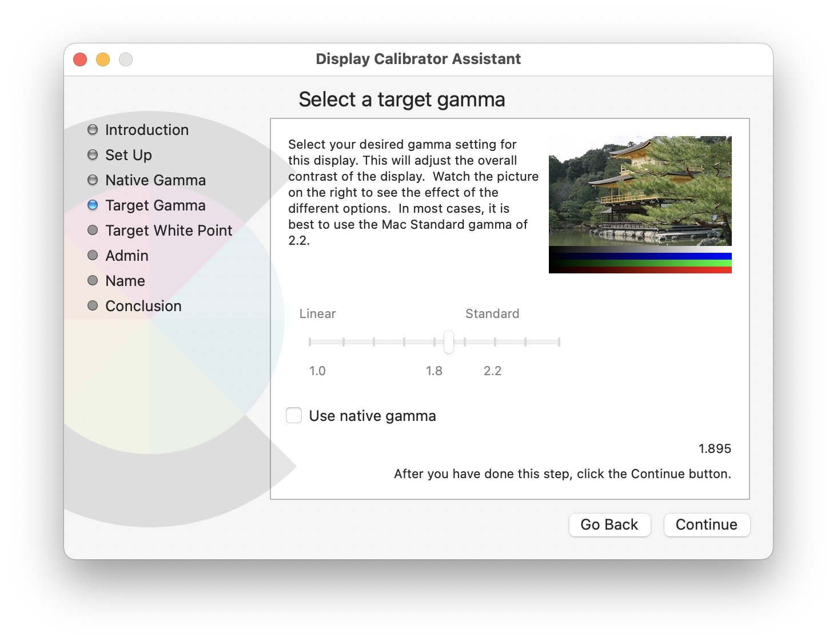Click the golden pavilion preview picture

click(x=640, y=191)
